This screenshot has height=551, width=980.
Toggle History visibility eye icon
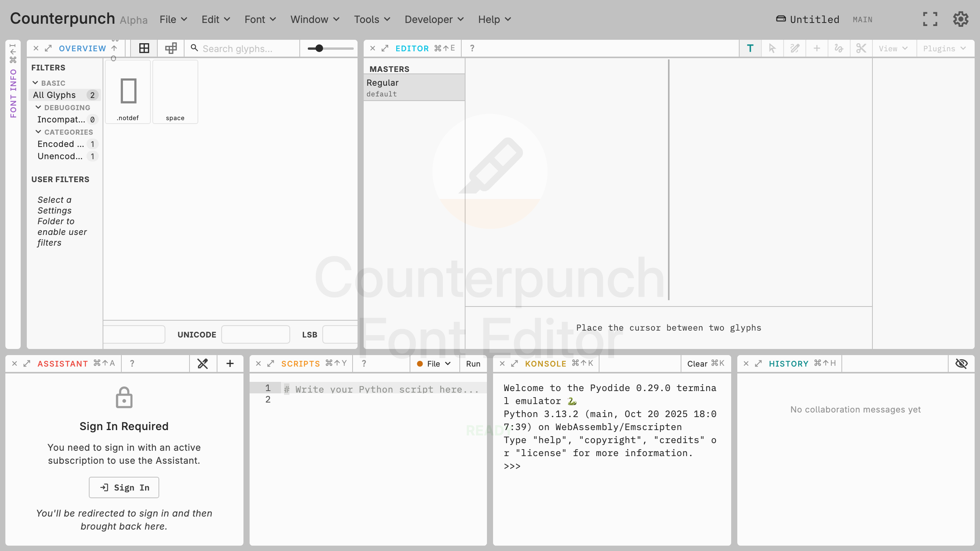[962, 364]
